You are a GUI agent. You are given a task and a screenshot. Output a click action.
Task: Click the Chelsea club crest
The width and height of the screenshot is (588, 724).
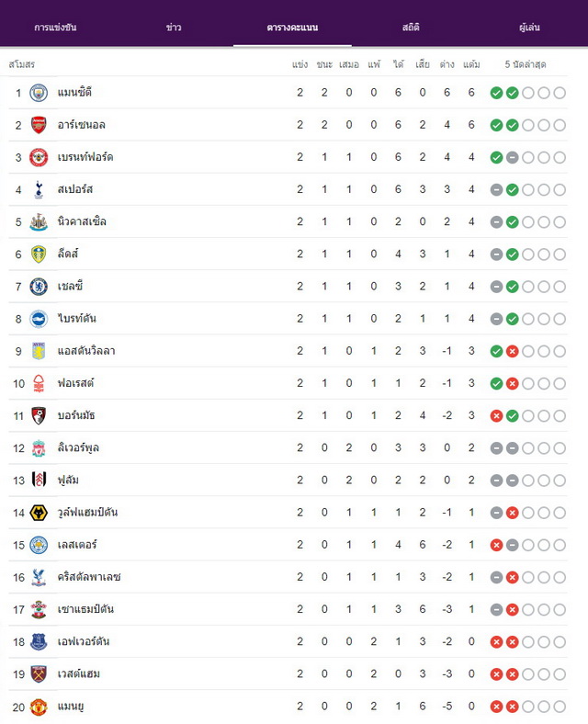(39, 287)
